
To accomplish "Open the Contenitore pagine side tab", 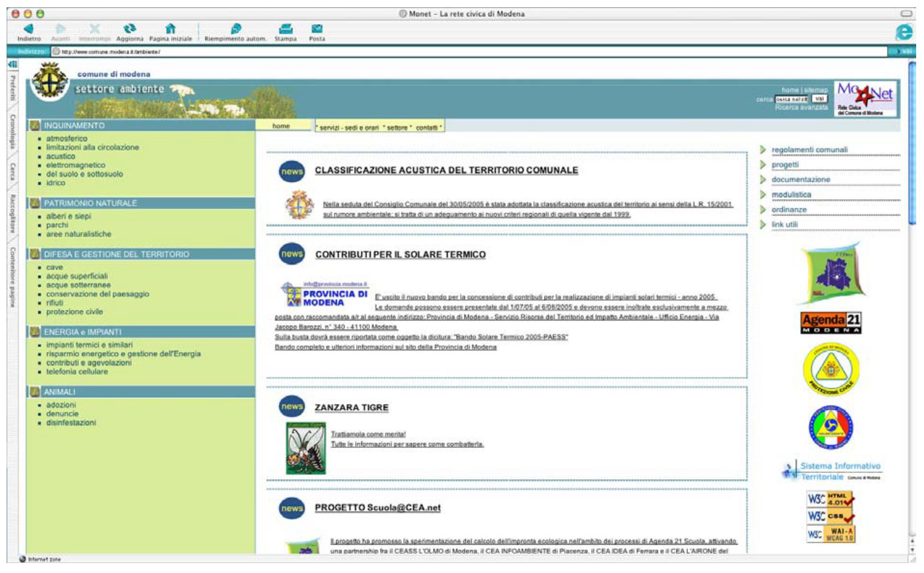I will tap(12, 277).
